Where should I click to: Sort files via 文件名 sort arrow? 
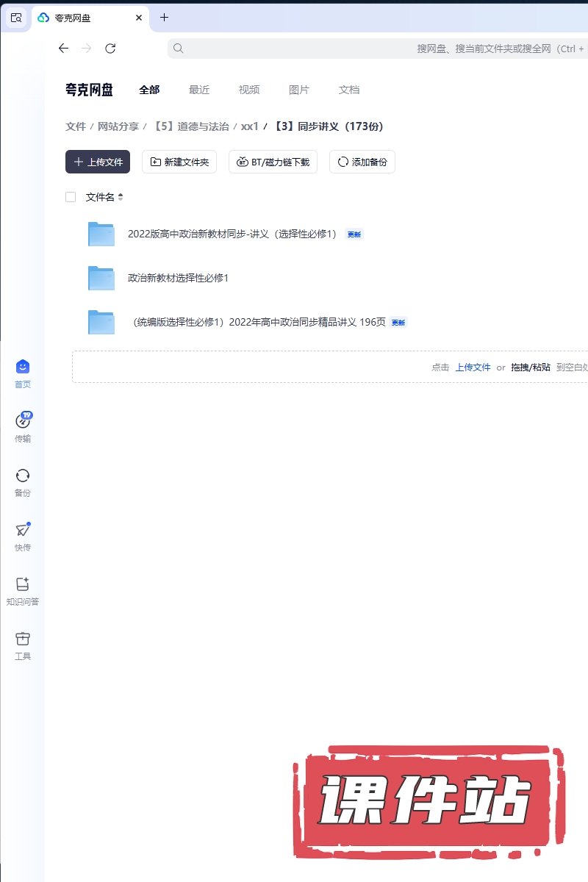tap(121, 197)
